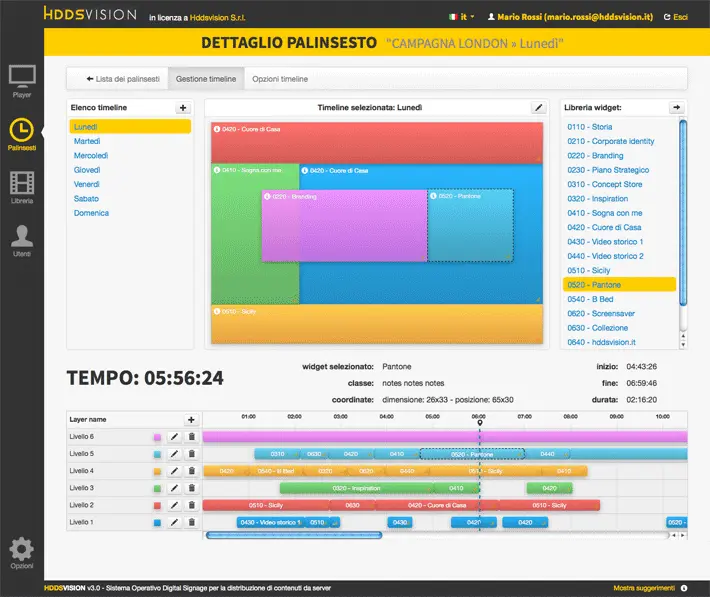Select widget 0620 - Screensaver
The image size is (710, 597).
tap(601, 313)
